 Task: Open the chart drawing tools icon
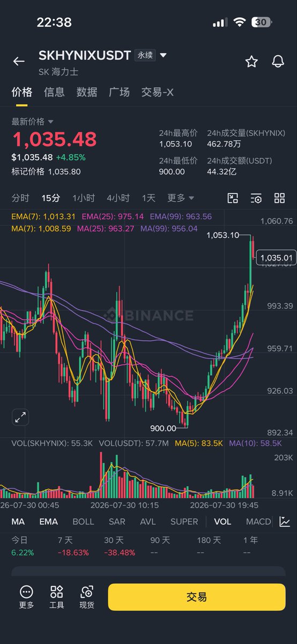[x=233, y=198]
